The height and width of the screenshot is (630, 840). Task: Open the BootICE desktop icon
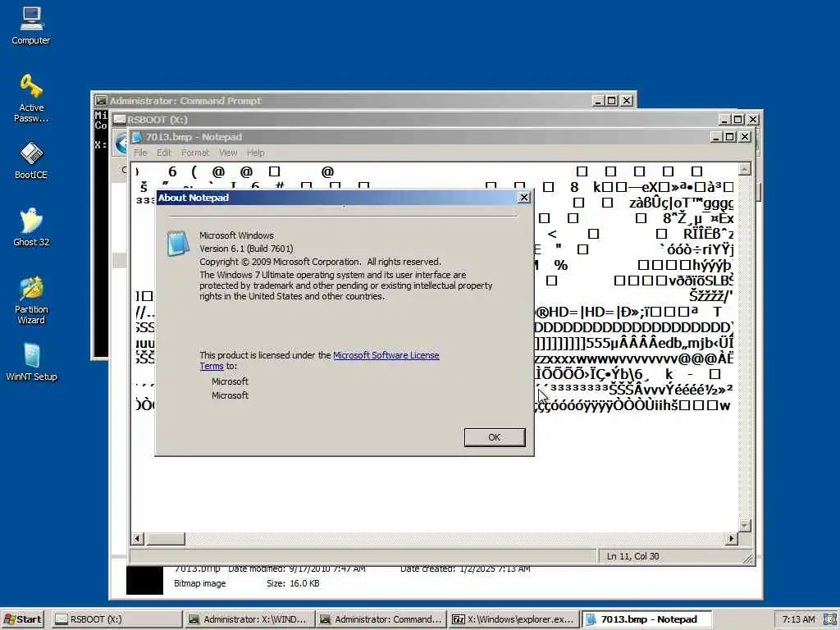click(31, 160)
